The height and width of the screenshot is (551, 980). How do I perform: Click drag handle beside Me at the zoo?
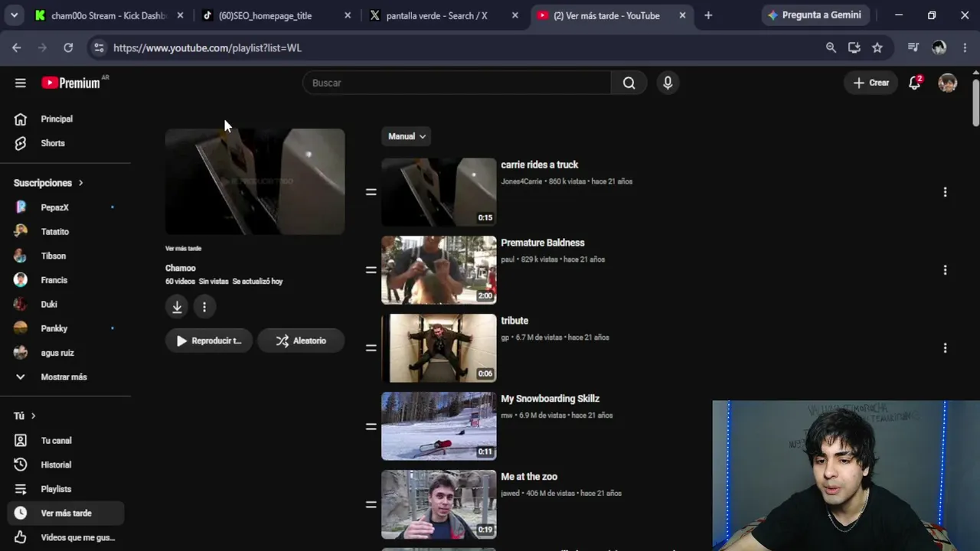click(371, 504)
